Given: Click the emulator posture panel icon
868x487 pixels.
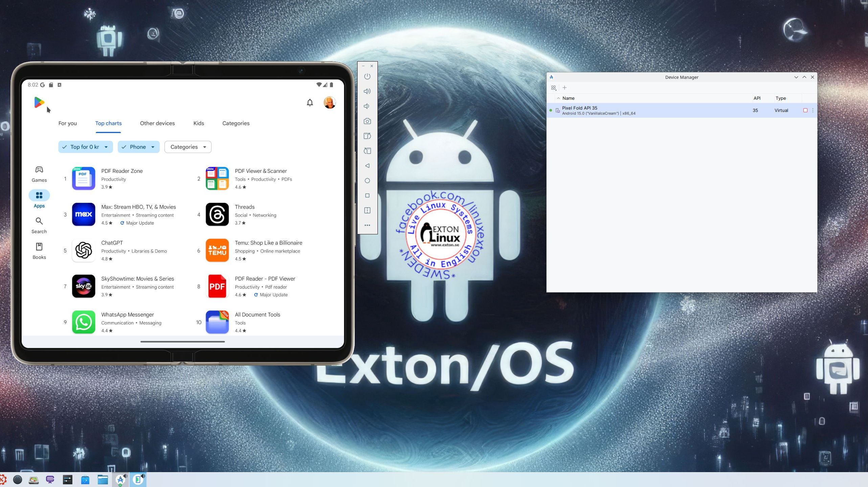Looking at the screenshot, I should click(x=367, y=210).
